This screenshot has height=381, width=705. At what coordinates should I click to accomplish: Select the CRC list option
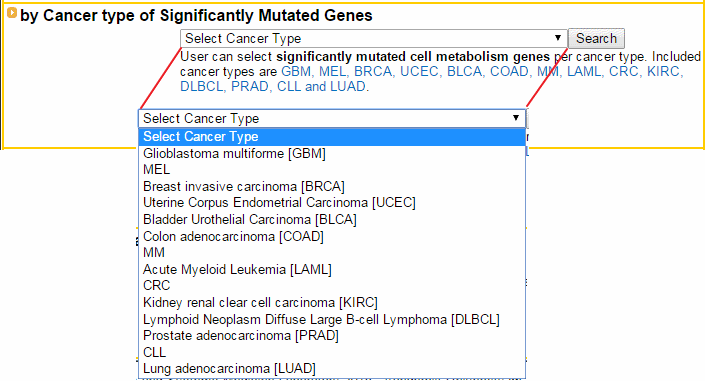point(332,286)
